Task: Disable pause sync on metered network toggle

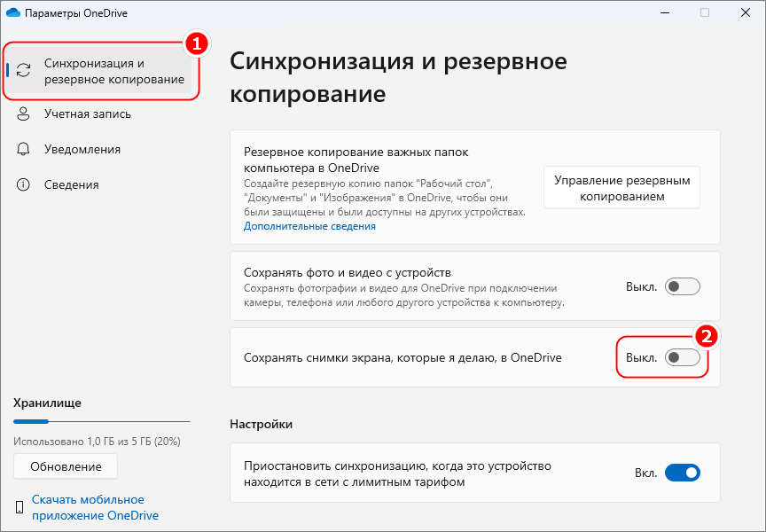Action: click(x=683, y=473)
